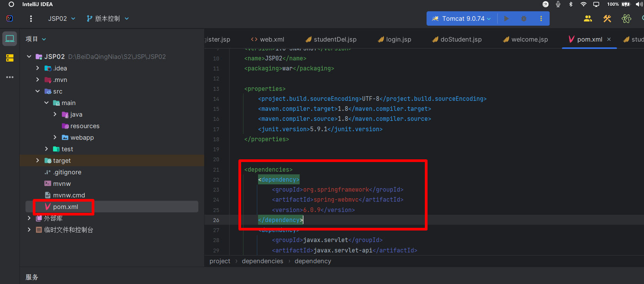The image size is (644, 284).
Task: Click the spring-webmvc artifactId line
Action: [337, 200]
